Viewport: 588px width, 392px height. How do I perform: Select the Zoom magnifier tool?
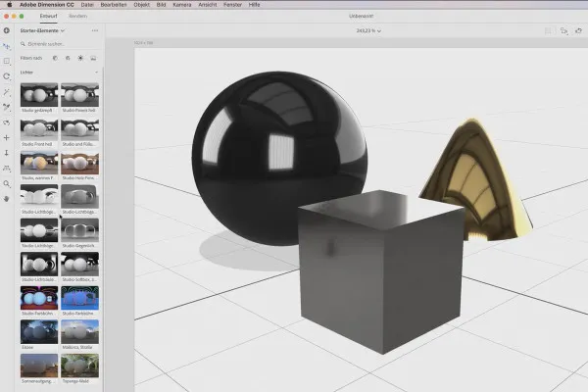coord(7,184)
